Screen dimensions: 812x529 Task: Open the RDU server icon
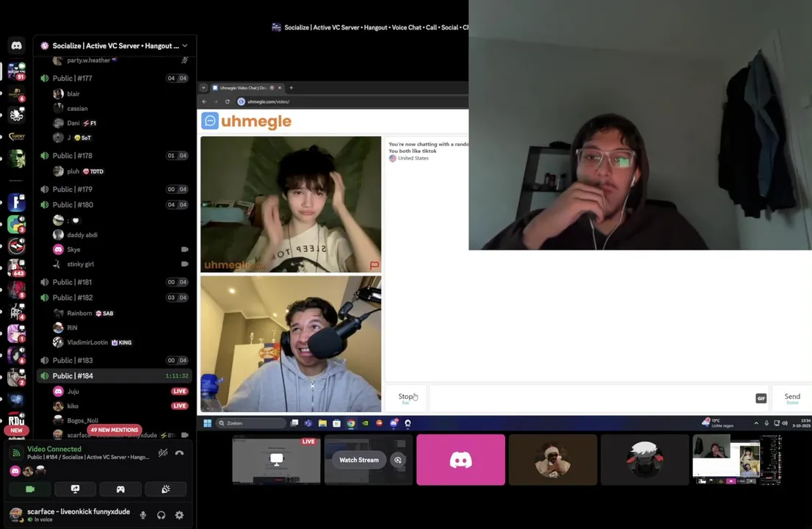pyautogui.click(x=17, y=420)
